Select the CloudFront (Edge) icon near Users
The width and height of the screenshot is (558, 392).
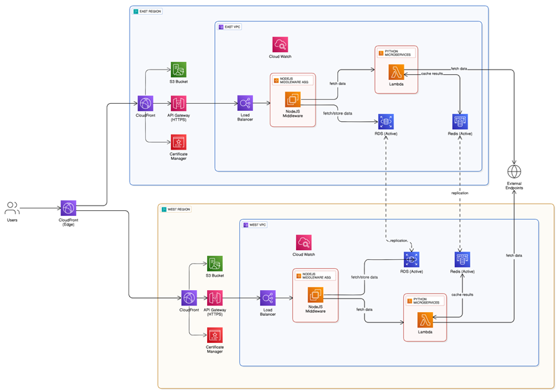pyautogui.click(x=68, y=208)
